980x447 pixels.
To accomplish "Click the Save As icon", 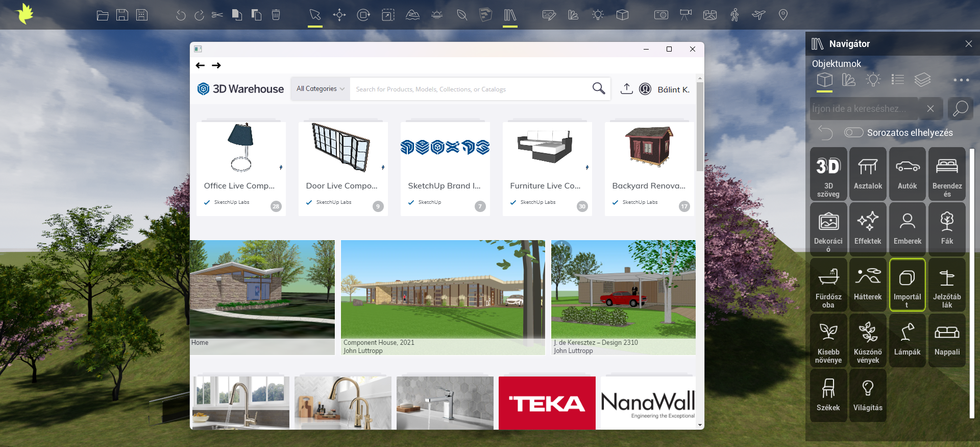I will pyautogui.click(x=142, y=15).
